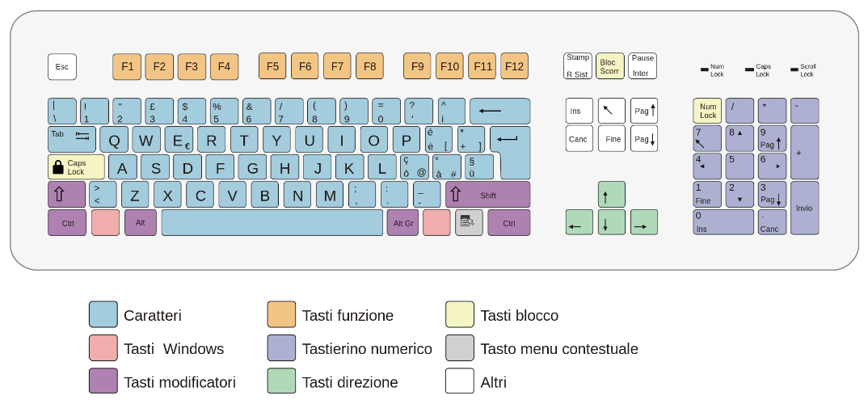868x404 pixels.
Task: Click the Backspace arrow key
Action: (500, 111)
